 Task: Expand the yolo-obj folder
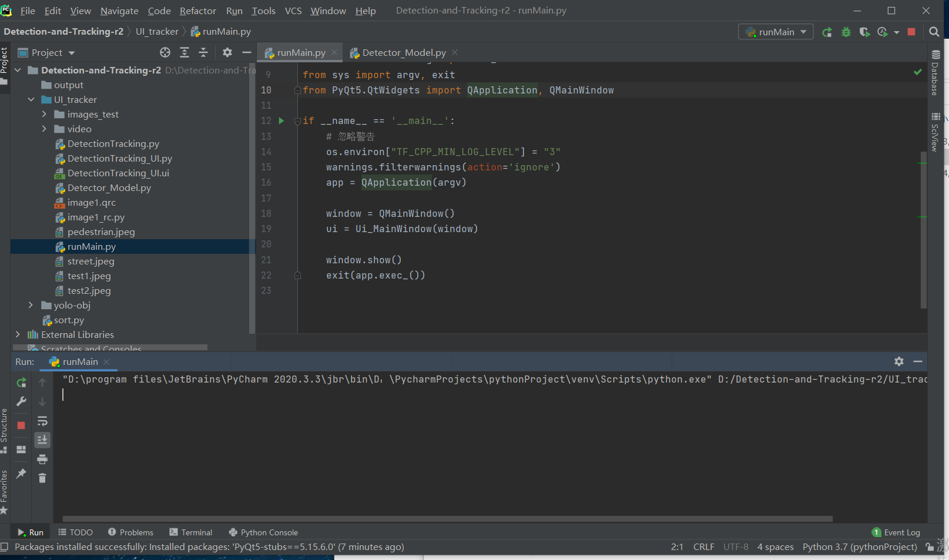[x=31, y=305]
